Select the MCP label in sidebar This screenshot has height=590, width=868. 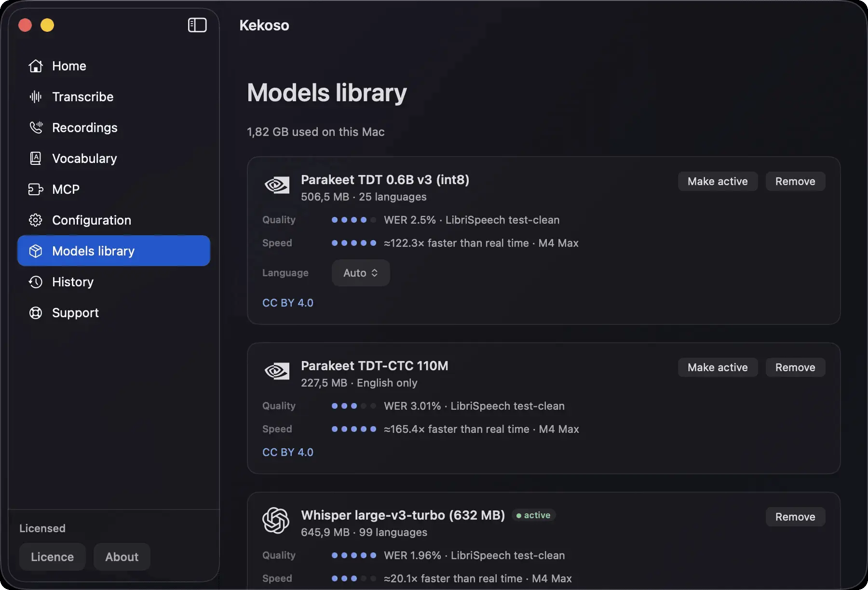click(x=66, y=189)
